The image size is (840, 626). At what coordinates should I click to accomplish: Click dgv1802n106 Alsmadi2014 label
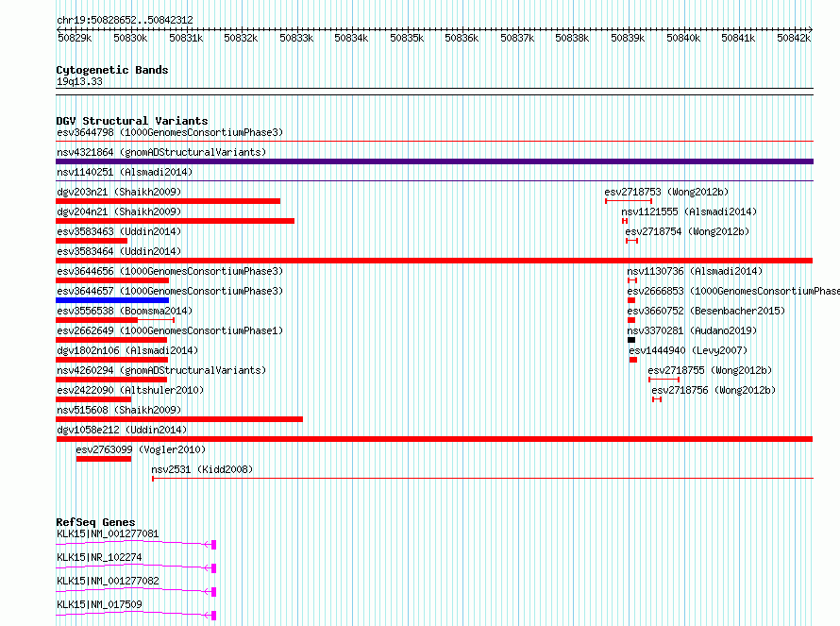[x=127, y=350]
